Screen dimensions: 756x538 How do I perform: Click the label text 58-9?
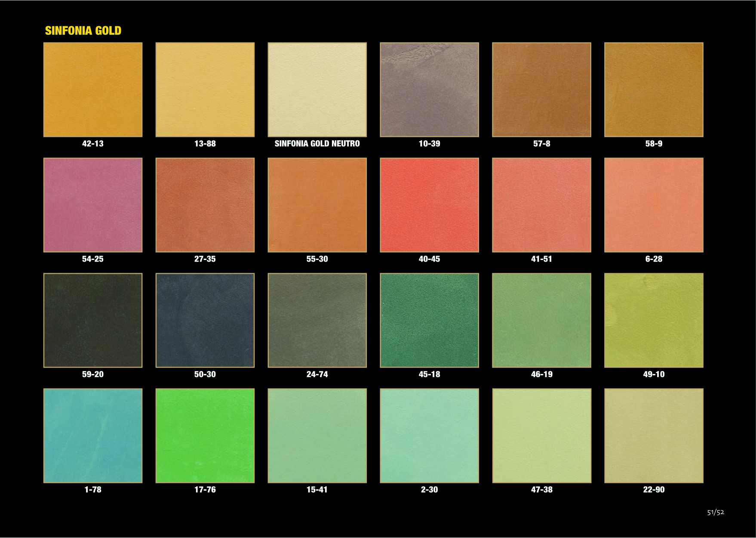point(654,144)
